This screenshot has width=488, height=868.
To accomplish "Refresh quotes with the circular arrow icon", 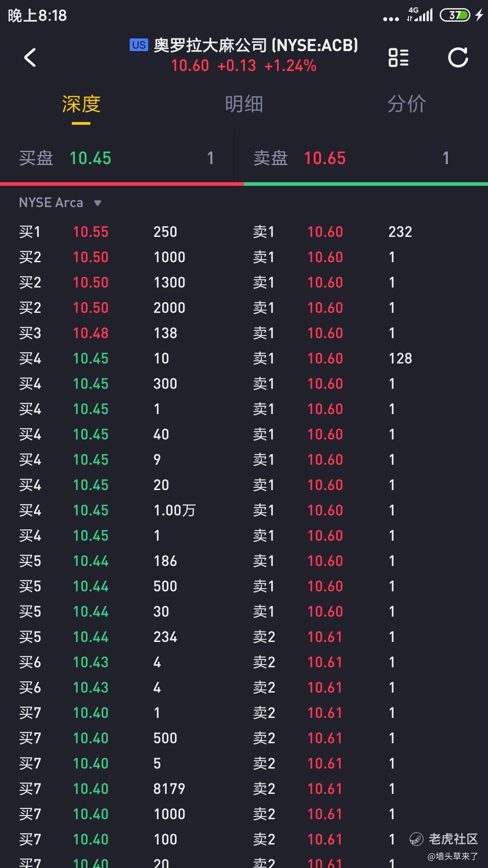I will pos(458,57).
